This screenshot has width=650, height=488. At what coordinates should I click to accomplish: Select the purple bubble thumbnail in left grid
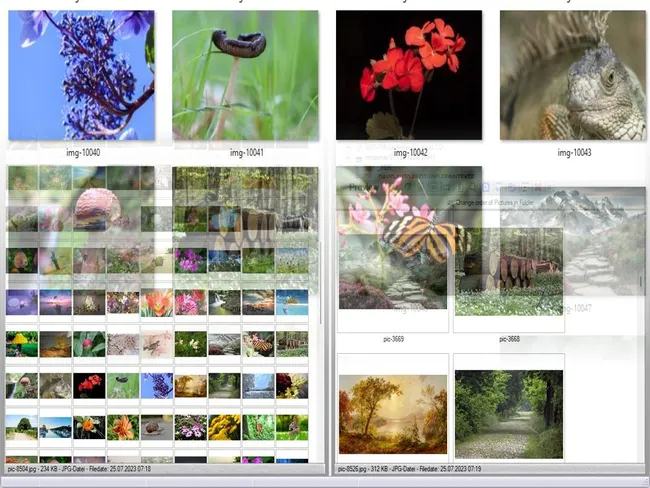(x=22, y=302)
